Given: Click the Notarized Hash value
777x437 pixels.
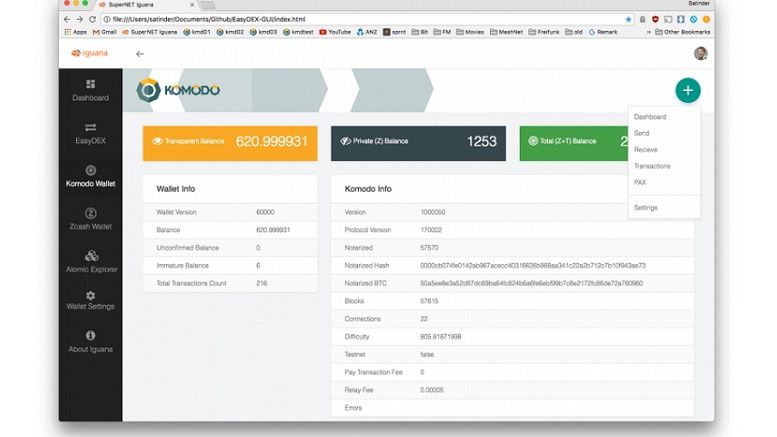Looking at the screenshot, I should coord(533,266).
